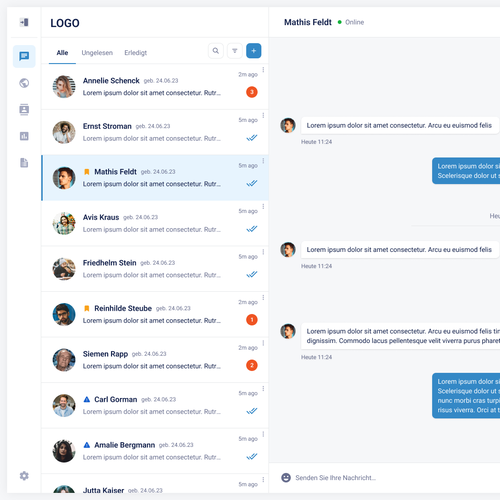This screenshot has height=500, width=500.
Task: Select Jutta Kaiser in chat list
Action: (x=155, y=484)
